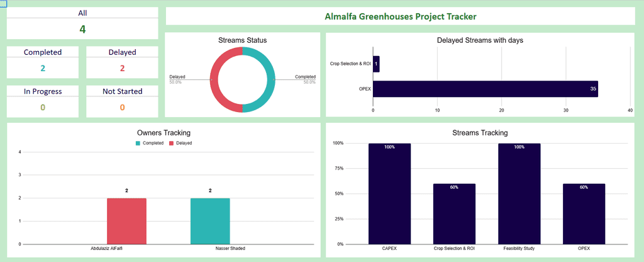Screen dimensions: 644x262
Task: Click the 'Streams Status' chart title
Action: click(242, 40)
